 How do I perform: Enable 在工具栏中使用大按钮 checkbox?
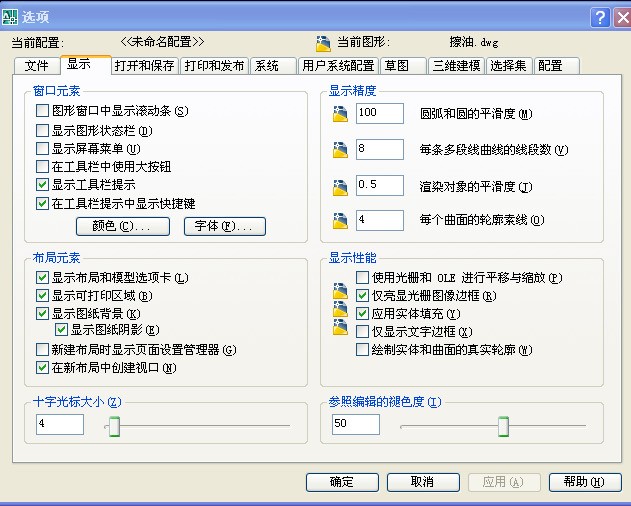[x=42, y=166]
